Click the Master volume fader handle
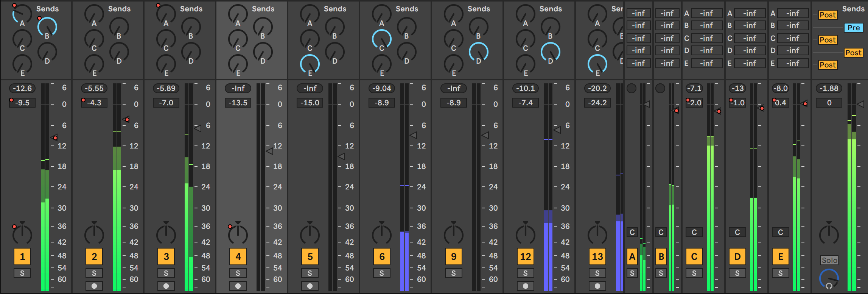Screen dimensions: 868x294 (861, 104)
